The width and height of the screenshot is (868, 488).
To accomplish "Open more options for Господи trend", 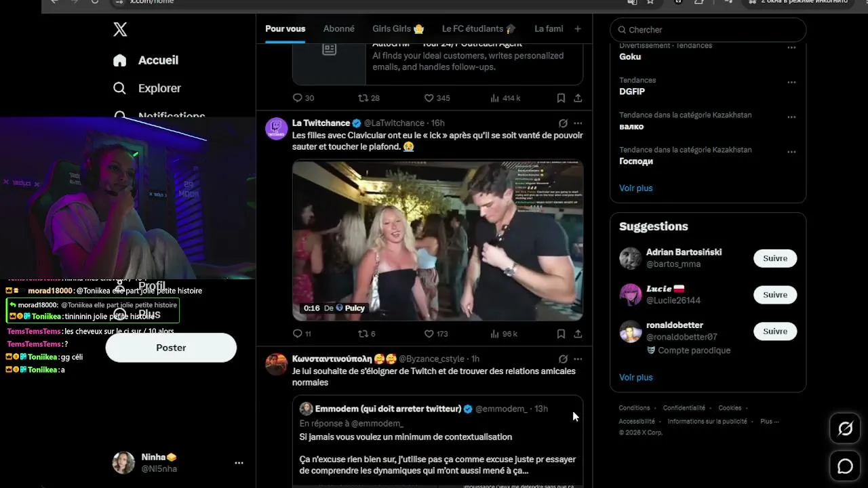I will [791, 151].
